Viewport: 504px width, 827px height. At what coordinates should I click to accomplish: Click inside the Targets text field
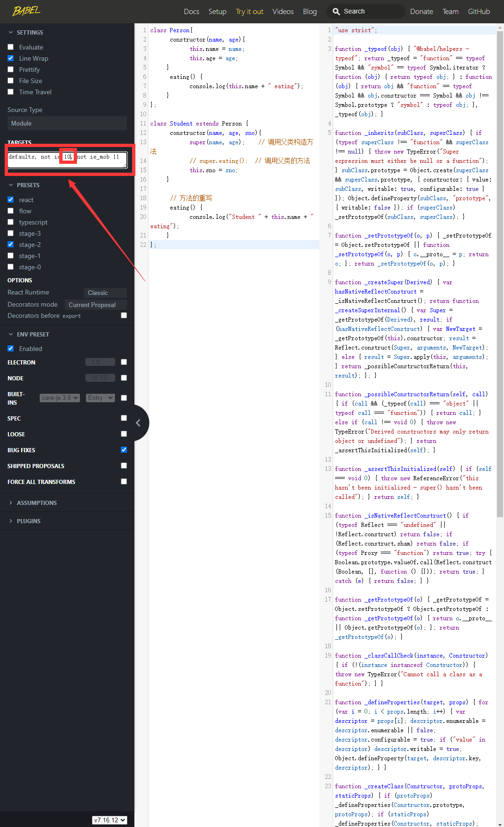(37, 160)
